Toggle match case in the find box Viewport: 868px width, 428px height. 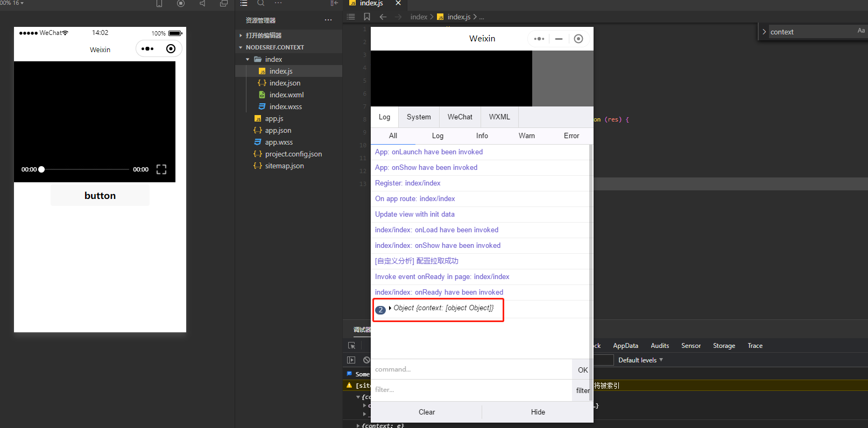click(x=861, y=31)
